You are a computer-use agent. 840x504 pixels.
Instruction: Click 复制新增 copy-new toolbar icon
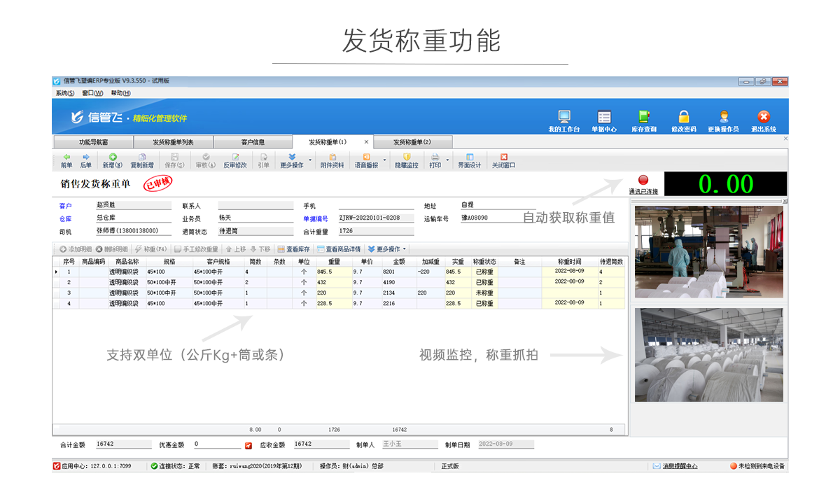[142, 160]
